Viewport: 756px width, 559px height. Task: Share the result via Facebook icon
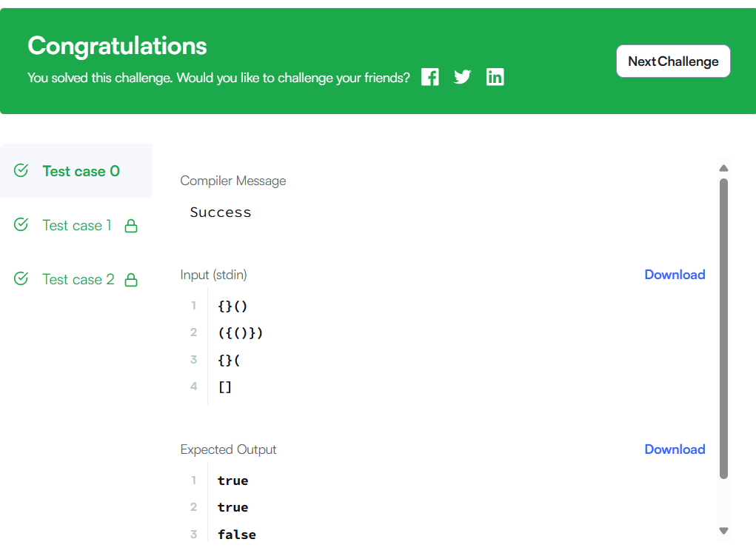pyautogui.click(x=429, y=77)
